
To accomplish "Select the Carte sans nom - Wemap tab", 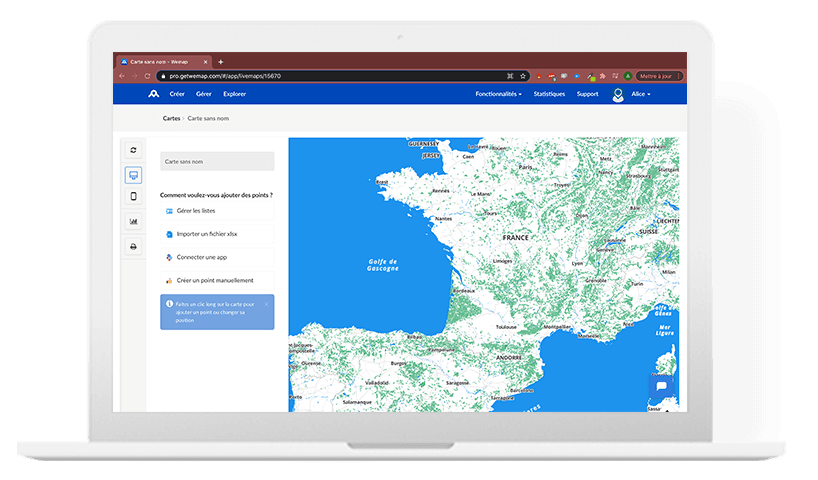I will (x=162, y=62).
